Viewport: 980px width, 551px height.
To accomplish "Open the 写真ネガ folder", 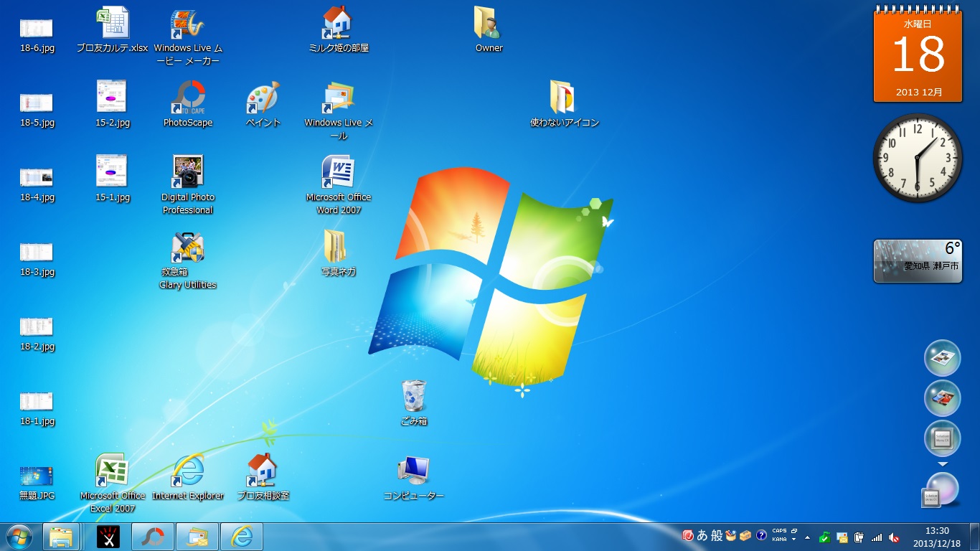I will coord(338,254).
